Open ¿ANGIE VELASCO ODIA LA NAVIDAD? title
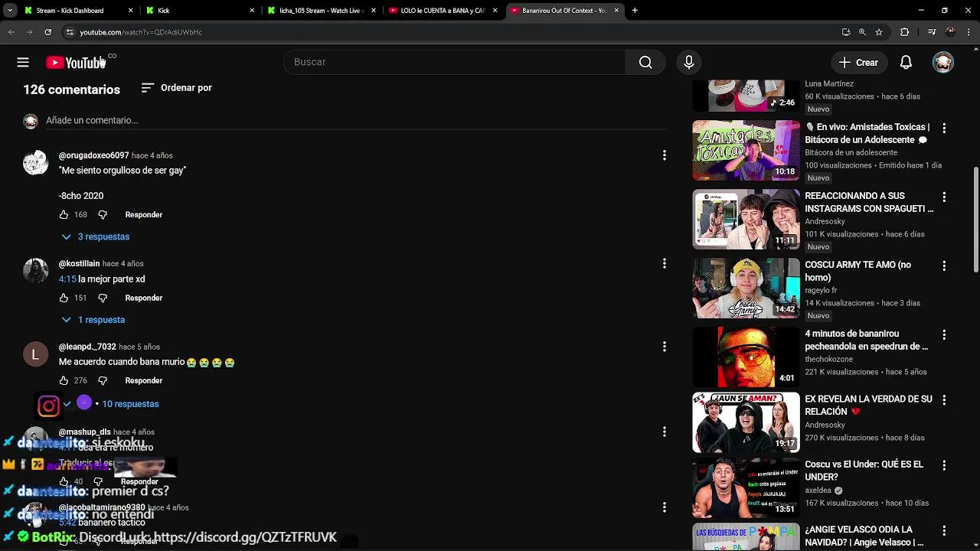980x551 pixels. (864, 536)
